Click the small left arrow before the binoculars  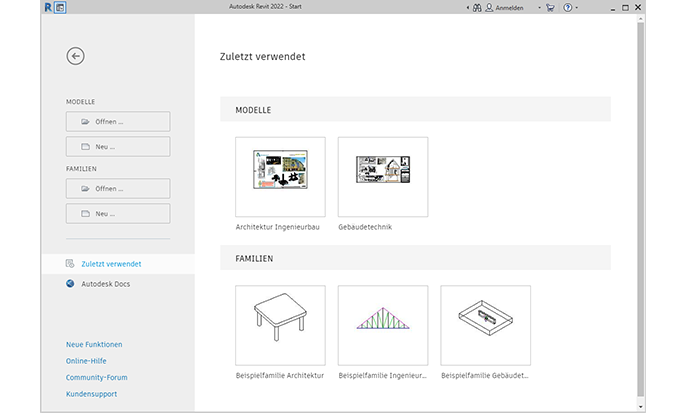[x=468, y=7]
